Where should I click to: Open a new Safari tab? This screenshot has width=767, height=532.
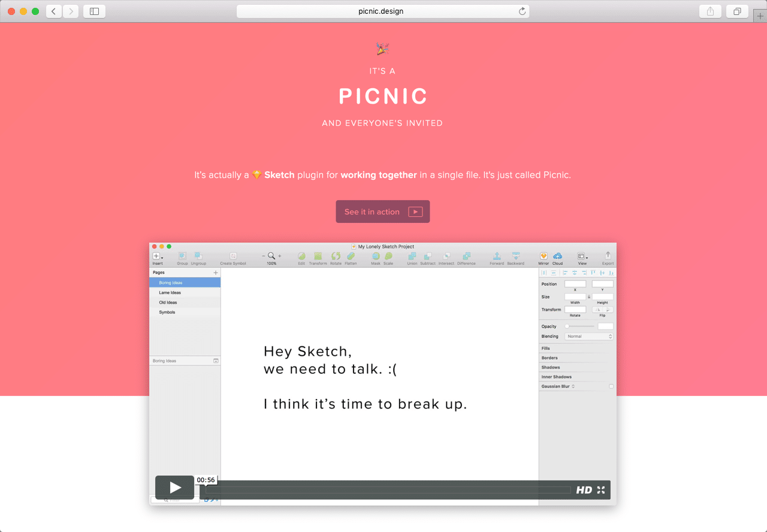point(760,16)
